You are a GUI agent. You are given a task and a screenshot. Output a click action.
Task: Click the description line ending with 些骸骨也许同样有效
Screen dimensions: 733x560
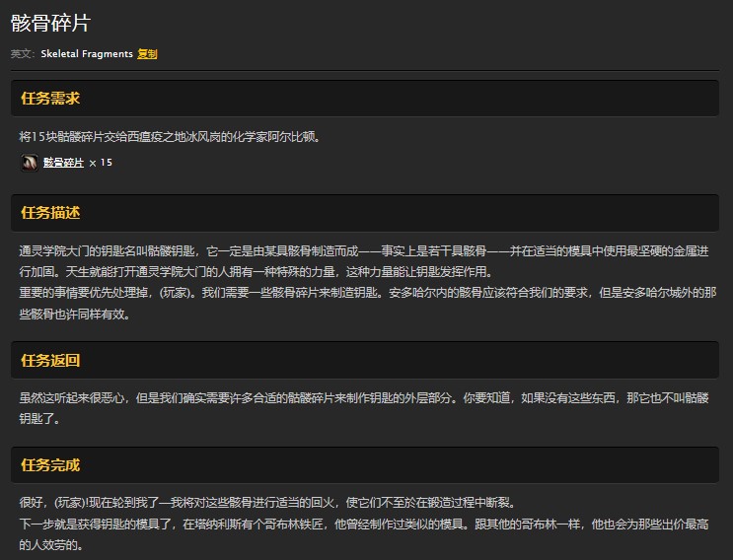[75, 315]
